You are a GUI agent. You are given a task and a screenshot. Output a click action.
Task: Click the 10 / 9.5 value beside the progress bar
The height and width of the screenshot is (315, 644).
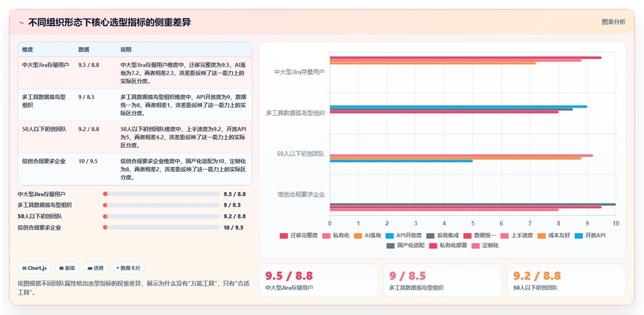(233, 228)
